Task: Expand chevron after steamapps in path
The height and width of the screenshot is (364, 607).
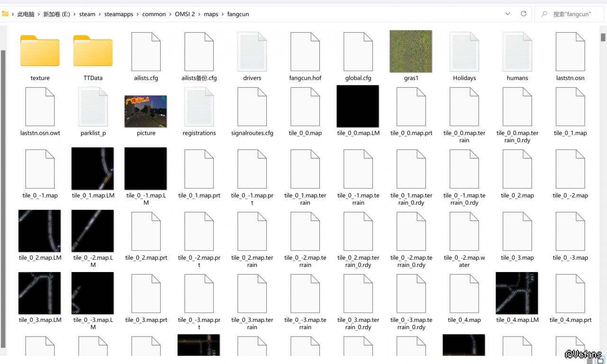Action: click(138, 14)
